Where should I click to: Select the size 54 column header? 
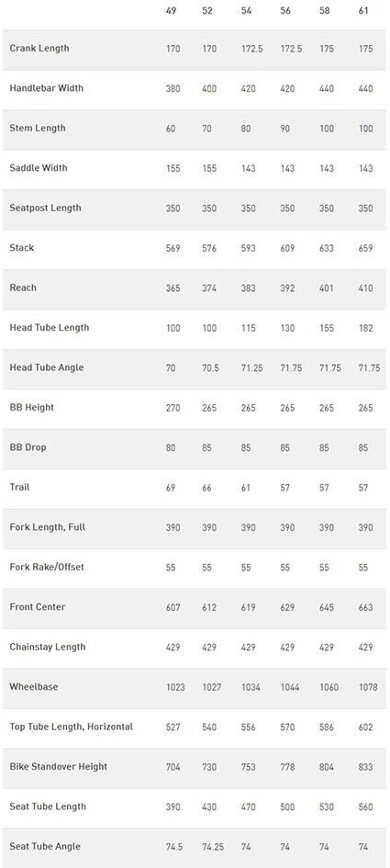[x=246, y=10]
